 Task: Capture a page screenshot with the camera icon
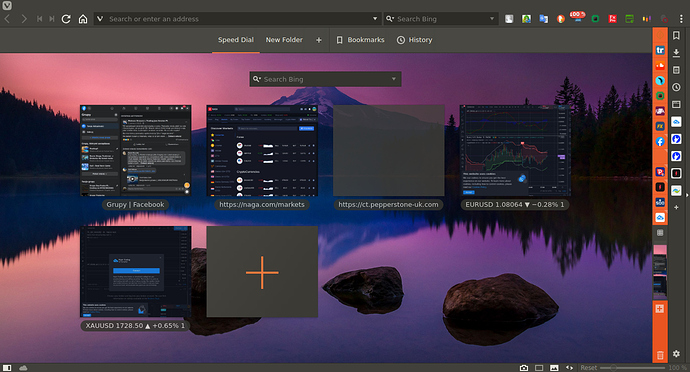coord(524,368)
